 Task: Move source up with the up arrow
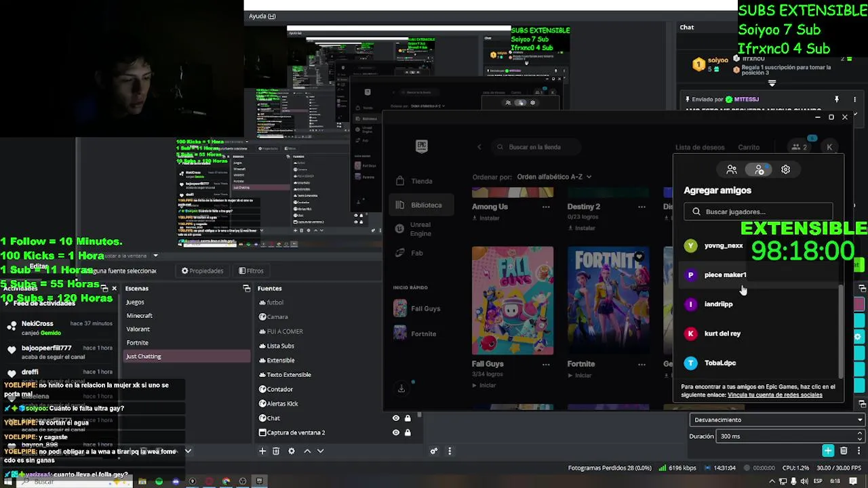pyautogui.click(x=307, y=451)
